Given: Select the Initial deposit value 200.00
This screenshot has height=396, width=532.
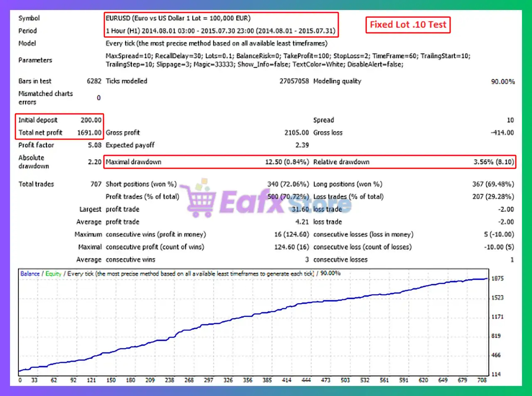Looking at the screenshot, I should (91, 120).
